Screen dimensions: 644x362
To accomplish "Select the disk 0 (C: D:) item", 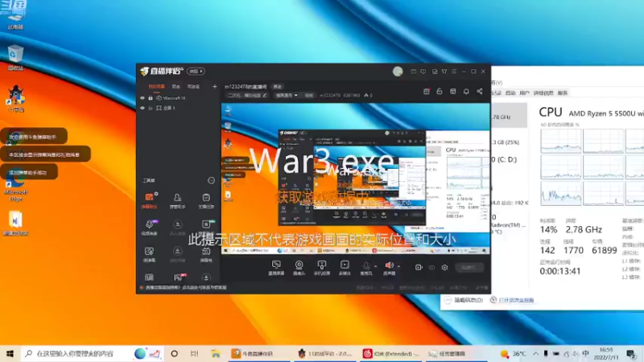I will coord(509,159).
